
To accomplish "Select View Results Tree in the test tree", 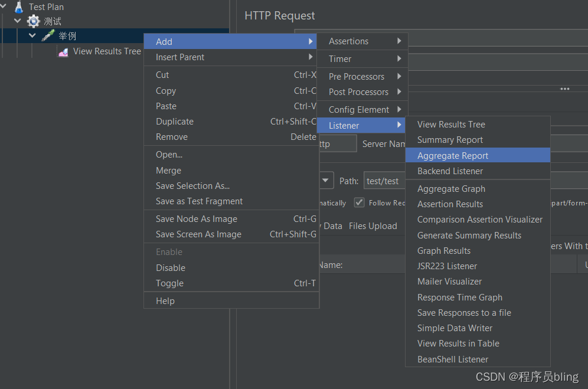I will pyautogui.click(x=107, y=51).
